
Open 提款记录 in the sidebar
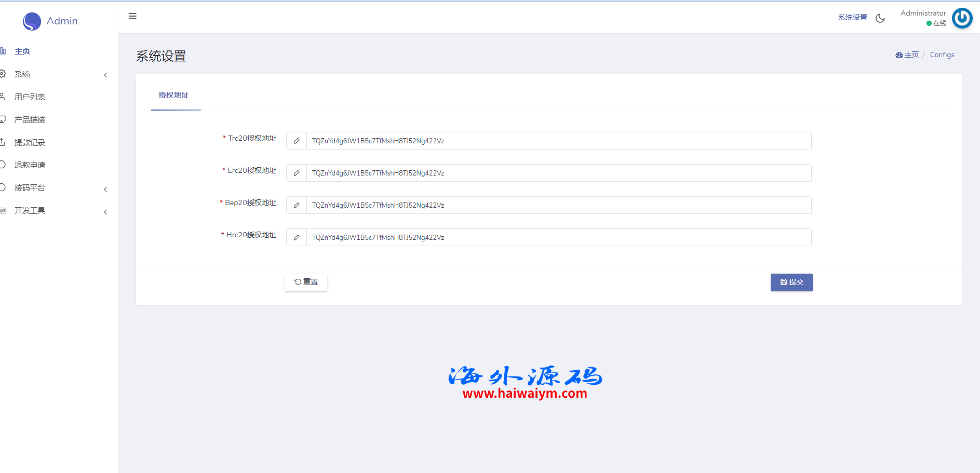coord(30,143)
